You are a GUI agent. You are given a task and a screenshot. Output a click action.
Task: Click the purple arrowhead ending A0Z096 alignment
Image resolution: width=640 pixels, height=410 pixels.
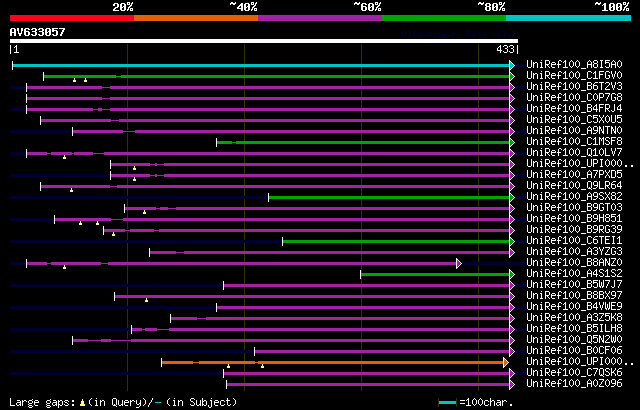click(x=512, y=385)
